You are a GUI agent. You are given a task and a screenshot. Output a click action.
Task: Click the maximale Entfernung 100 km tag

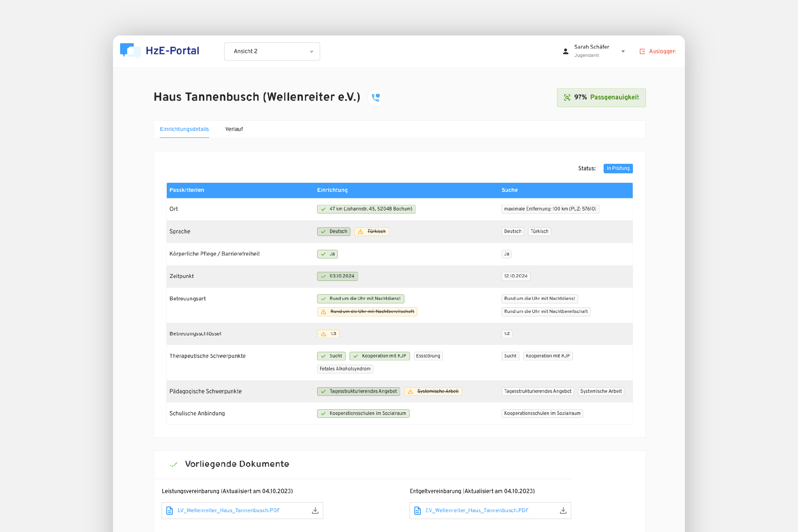tap(550, 209)
